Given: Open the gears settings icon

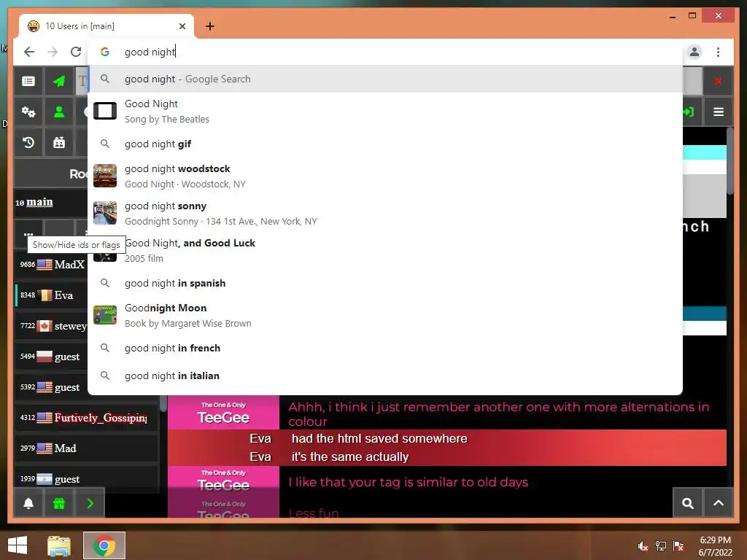Looking at the screenshot, I should click(28, 112).
